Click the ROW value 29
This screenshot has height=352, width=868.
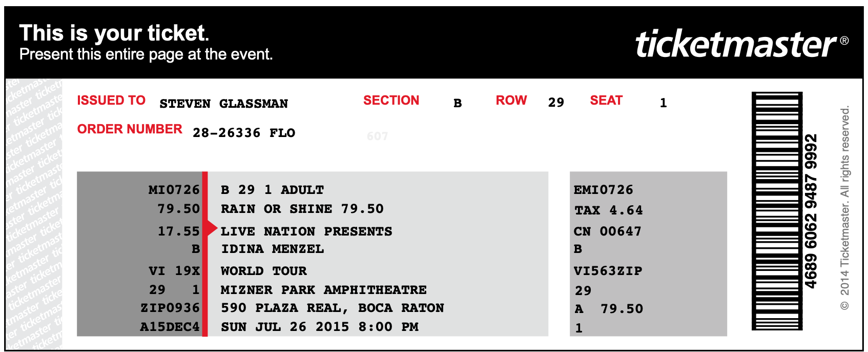556,103
